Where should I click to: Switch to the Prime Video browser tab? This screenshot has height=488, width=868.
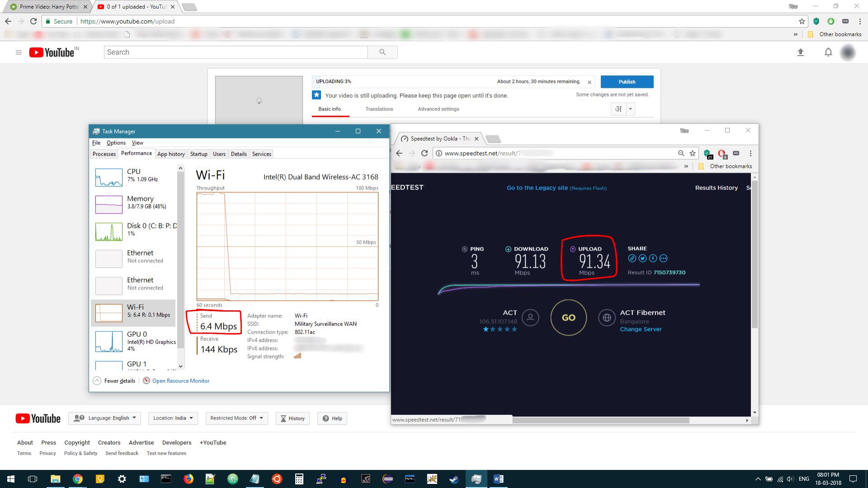[x=48, y=7]
